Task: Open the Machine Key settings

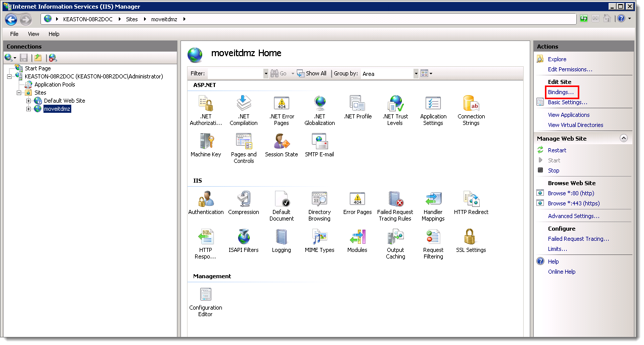Action: 206,143
